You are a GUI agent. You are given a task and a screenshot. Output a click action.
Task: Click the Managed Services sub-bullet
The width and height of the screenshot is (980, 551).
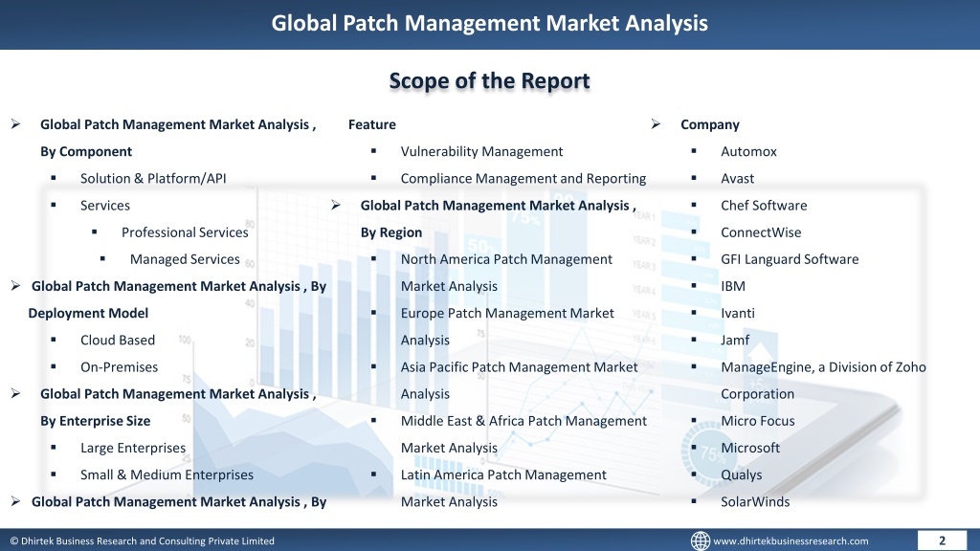pos(185,258)
